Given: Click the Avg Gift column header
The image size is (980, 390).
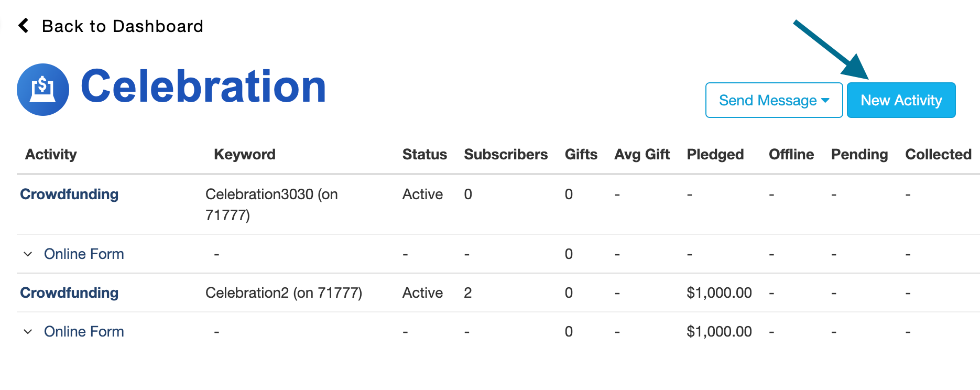Looking at the screenshot, I should [x=642, y=155].
